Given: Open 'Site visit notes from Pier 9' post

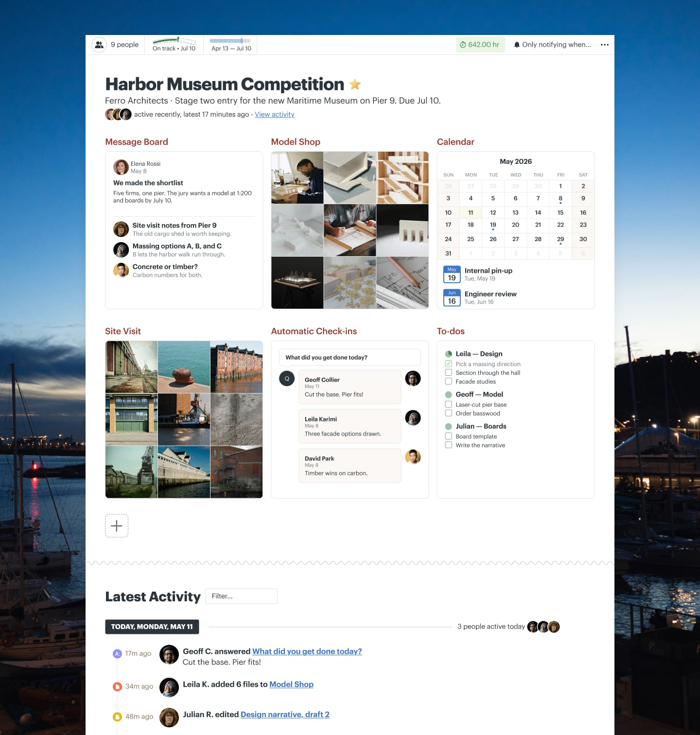Looking at the screenshot, I should tap(175, 226).
